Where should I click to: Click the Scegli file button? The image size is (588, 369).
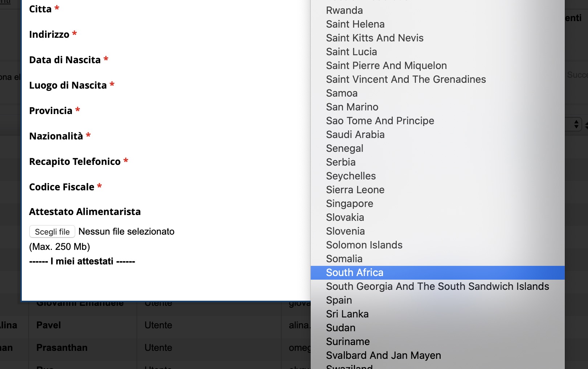(x=52, y=232)
